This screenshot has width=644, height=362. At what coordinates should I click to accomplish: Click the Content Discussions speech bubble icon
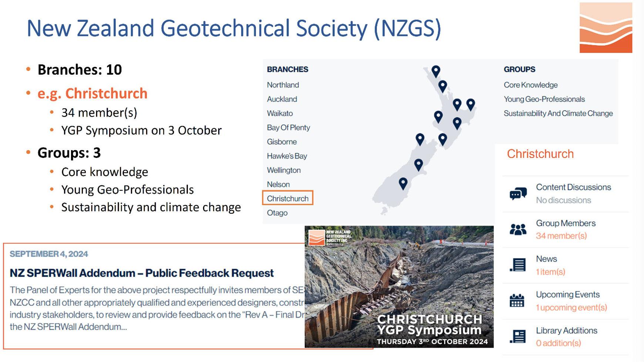(x=518, y=193)
